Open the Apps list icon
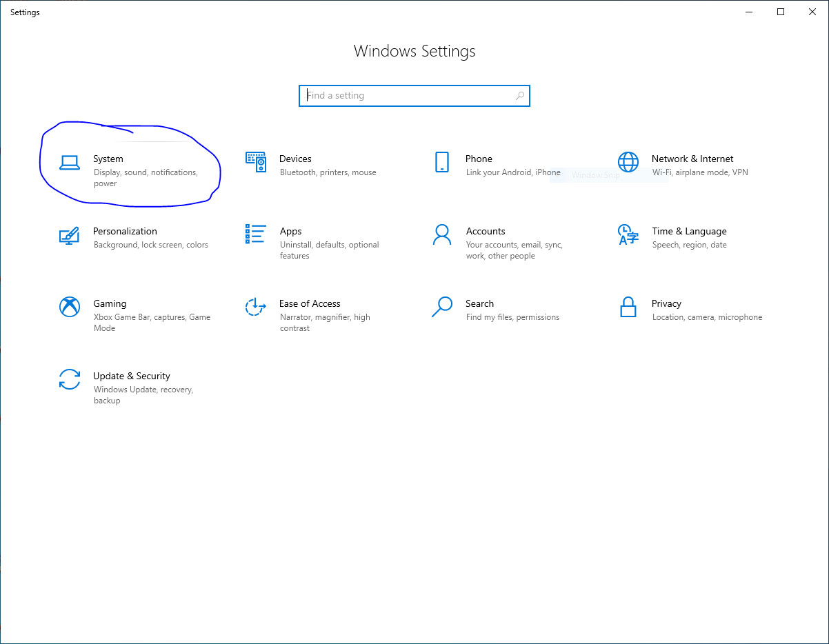Image resolution: width=829 pixels, height=644 pixels. [256, 234]
